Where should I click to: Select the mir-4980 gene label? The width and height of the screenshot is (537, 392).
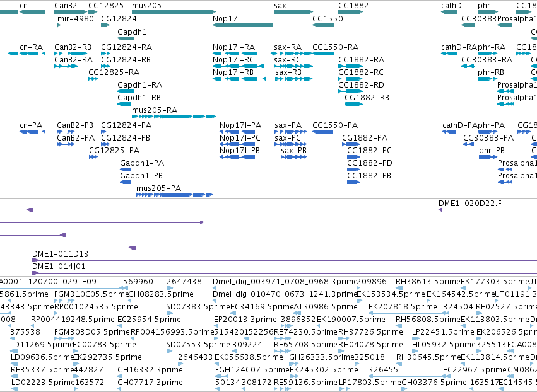pyautogui.click(x=75, y=18)
